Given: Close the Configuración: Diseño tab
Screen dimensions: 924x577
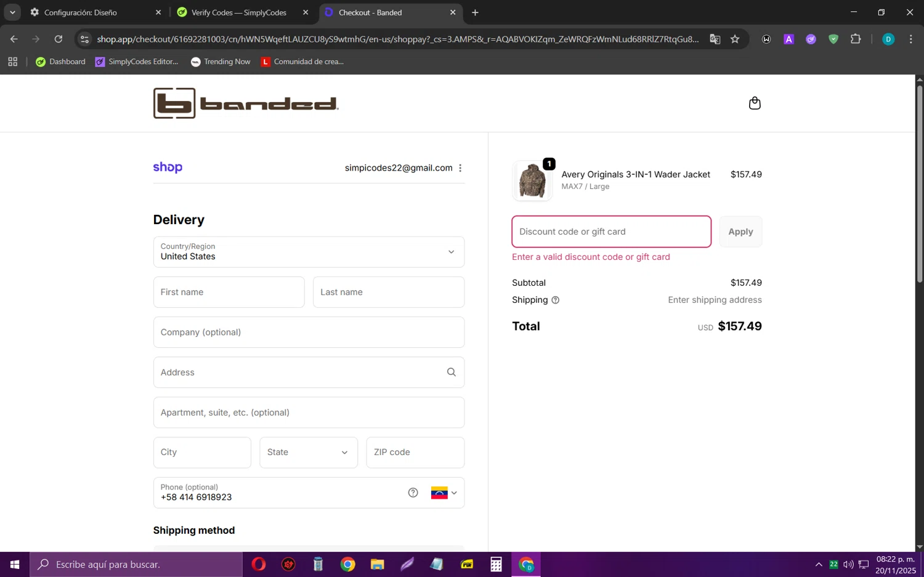Looking at the screenshot, I should 158,12.
